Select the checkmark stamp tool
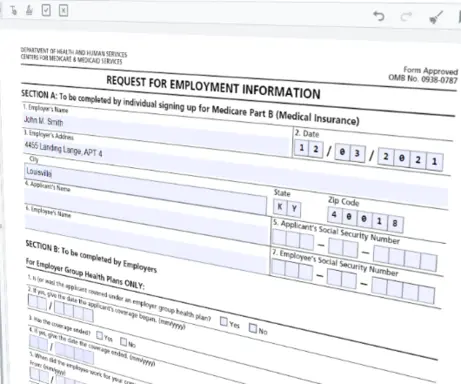Viewport: 461px width, 384px height. 46,10
